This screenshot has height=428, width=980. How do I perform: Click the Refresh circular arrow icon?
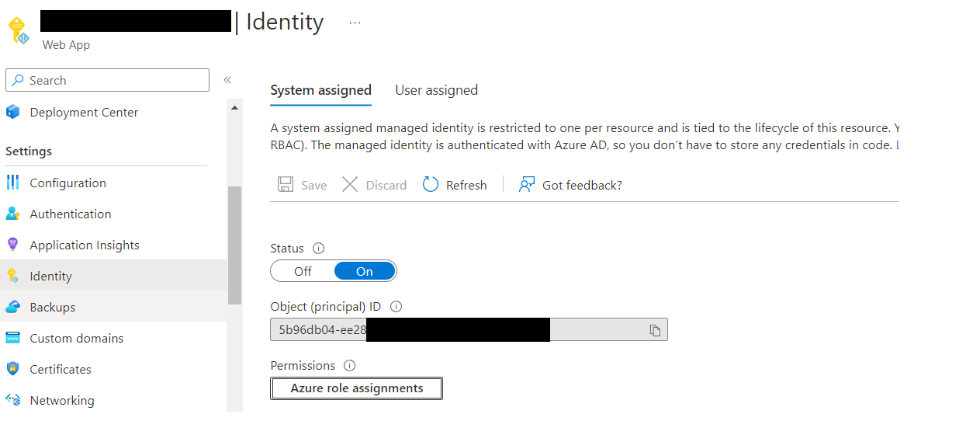[x=431, y=184]
